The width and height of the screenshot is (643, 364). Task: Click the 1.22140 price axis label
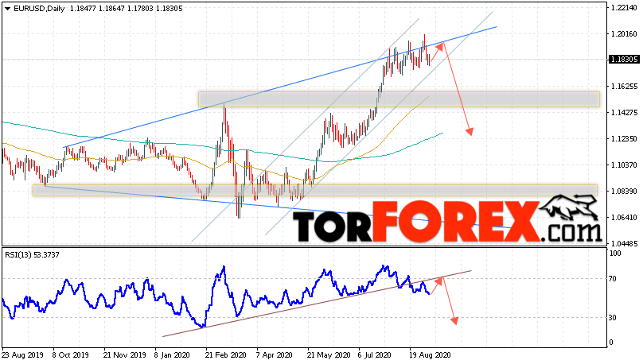[624, 8]
